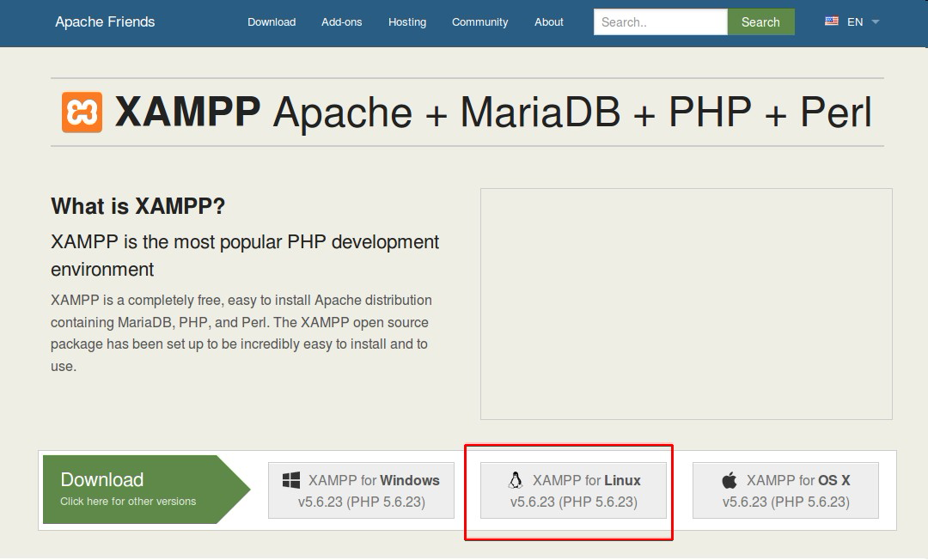Focus the Search input field

(661, 21)
